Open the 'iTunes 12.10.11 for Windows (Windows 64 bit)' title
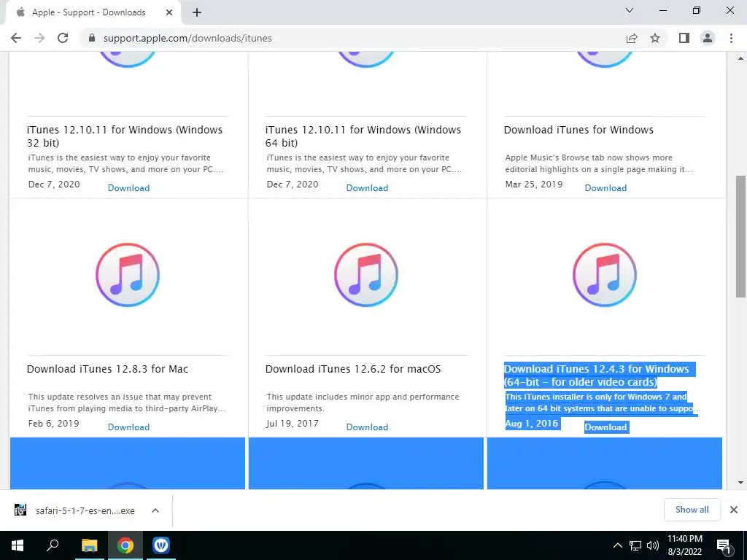The height and width of the screenshot is (560, 747). tap(363, 136)
